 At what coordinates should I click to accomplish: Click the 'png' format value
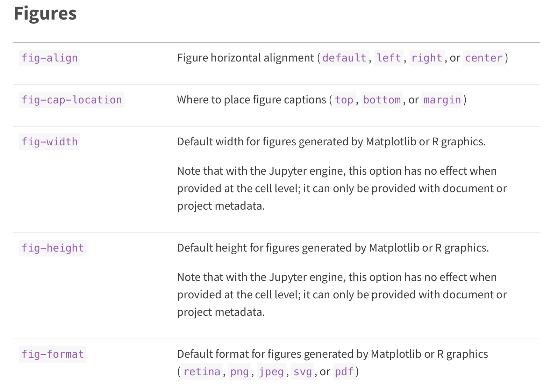(x=239, y=372)
